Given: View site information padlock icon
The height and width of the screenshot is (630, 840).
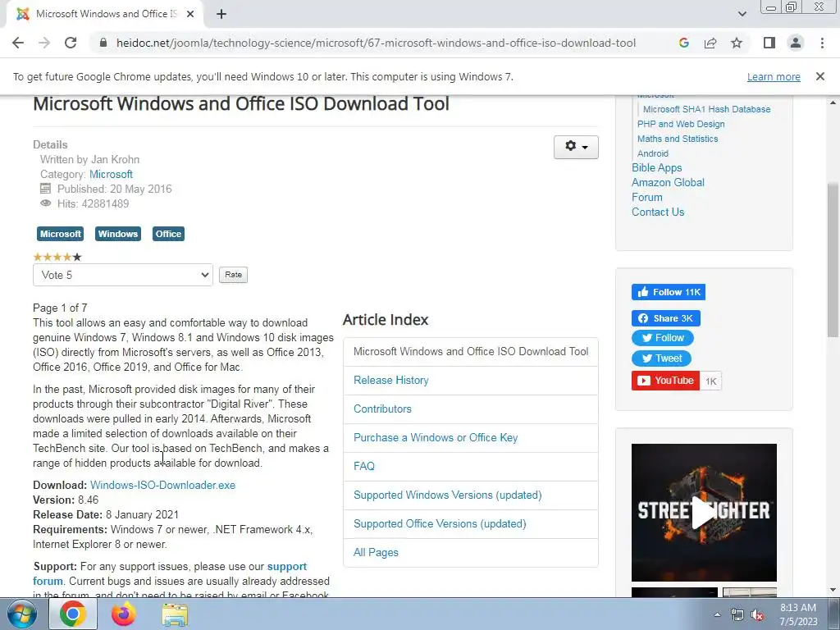Looking at the screenshot, I should click(x=103, y=43).
